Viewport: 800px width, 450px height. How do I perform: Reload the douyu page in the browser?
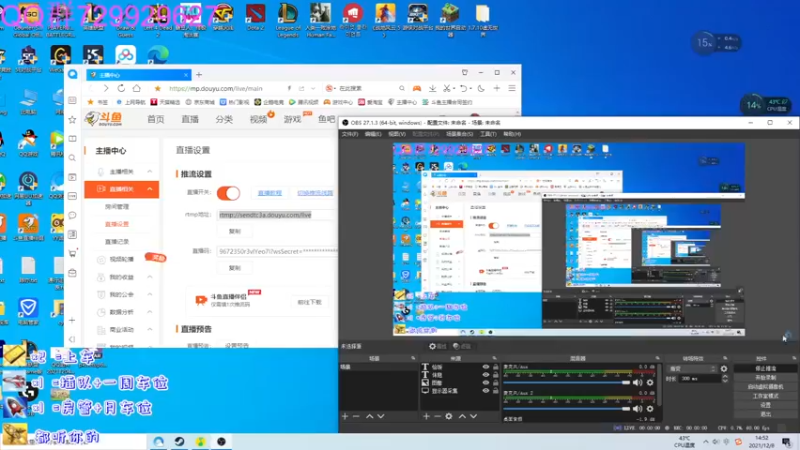tap(121, 88)
